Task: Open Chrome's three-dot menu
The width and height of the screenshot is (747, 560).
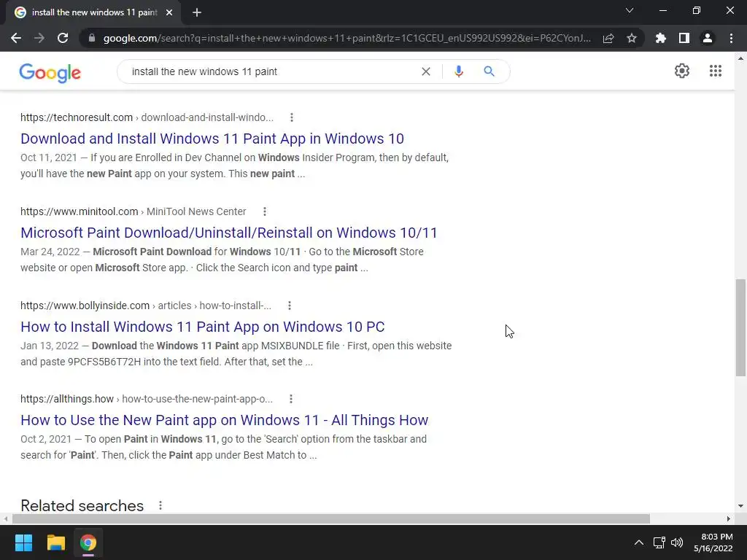Action: pyautogui.click(x=731, y=38)
